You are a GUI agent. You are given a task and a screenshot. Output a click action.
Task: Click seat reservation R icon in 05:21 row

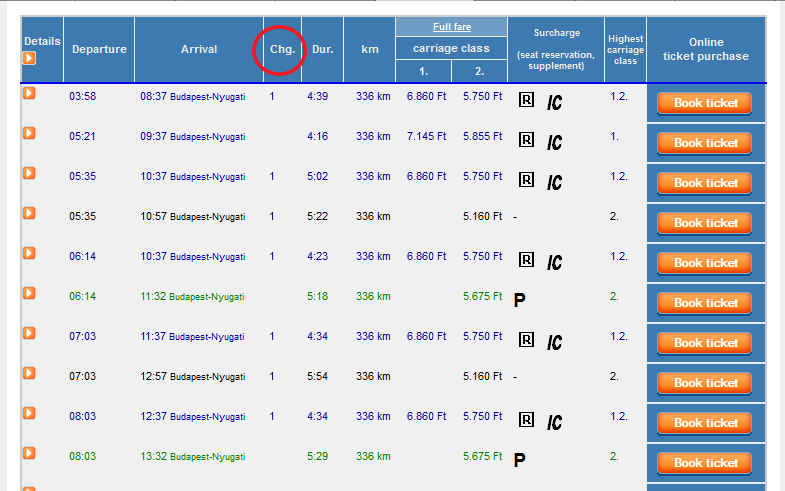point(526,140)
